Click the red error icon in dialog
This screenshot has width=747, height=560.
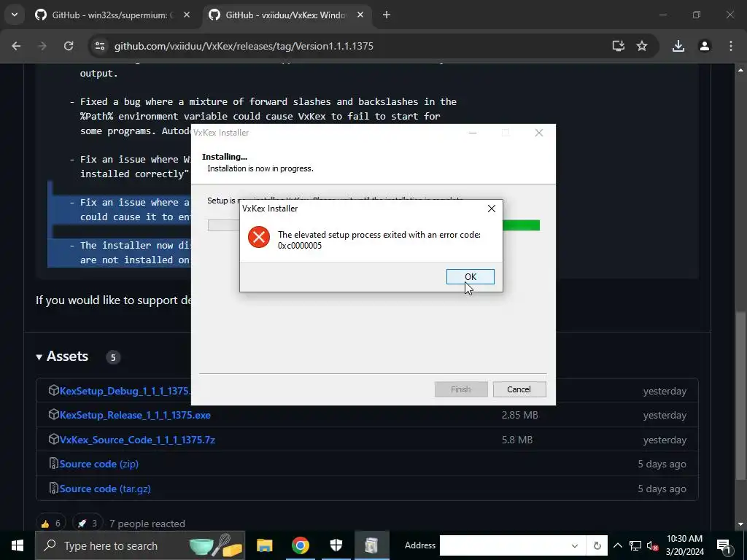[x=259, y=237]
